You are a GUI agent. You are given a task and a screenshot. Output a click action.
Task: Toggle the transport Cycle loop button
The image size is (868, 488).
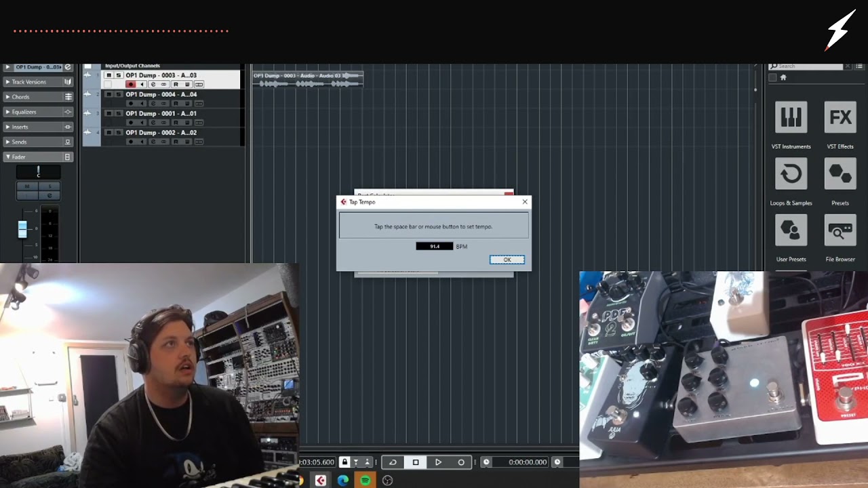[x=393, y=462]
